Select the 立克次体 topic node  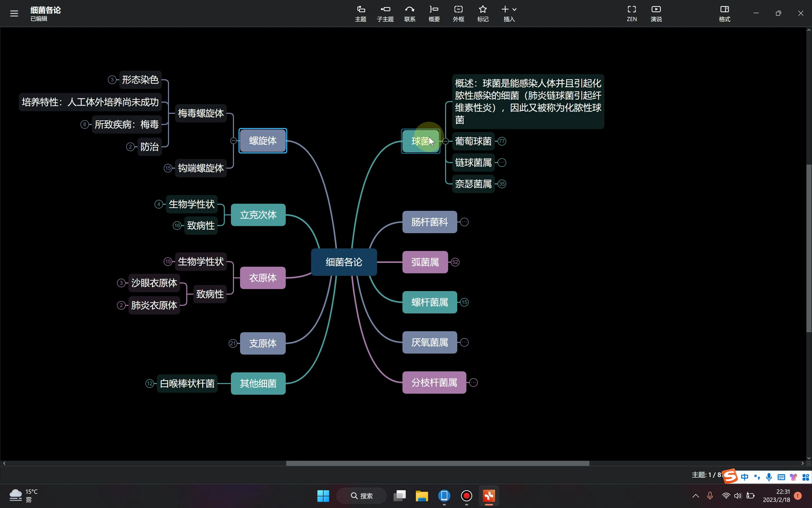click(x=258, y=215)
